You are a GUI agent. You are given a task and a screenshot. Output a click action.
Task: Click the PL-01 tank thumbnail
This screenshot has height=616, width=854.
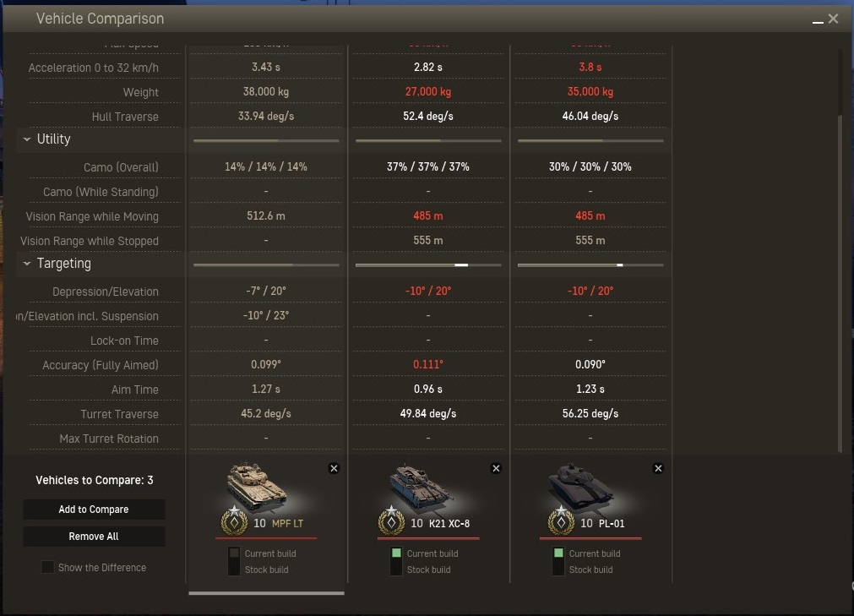coord(580,487)
